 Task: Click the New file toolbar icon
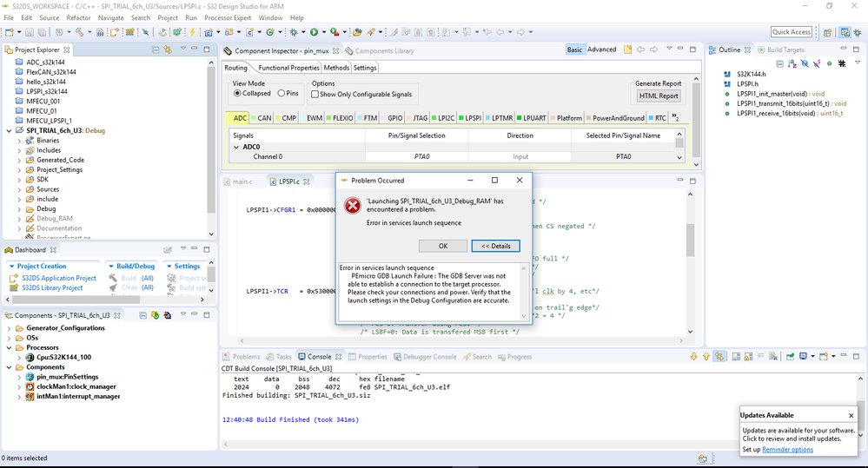pos(10,32)
